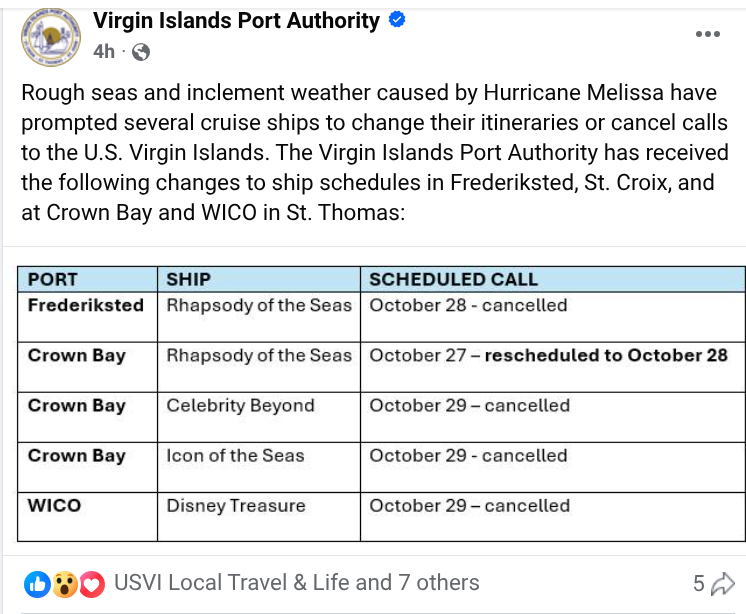
Task: Click the share arrow icon
Action: click(x=724, y=583)
